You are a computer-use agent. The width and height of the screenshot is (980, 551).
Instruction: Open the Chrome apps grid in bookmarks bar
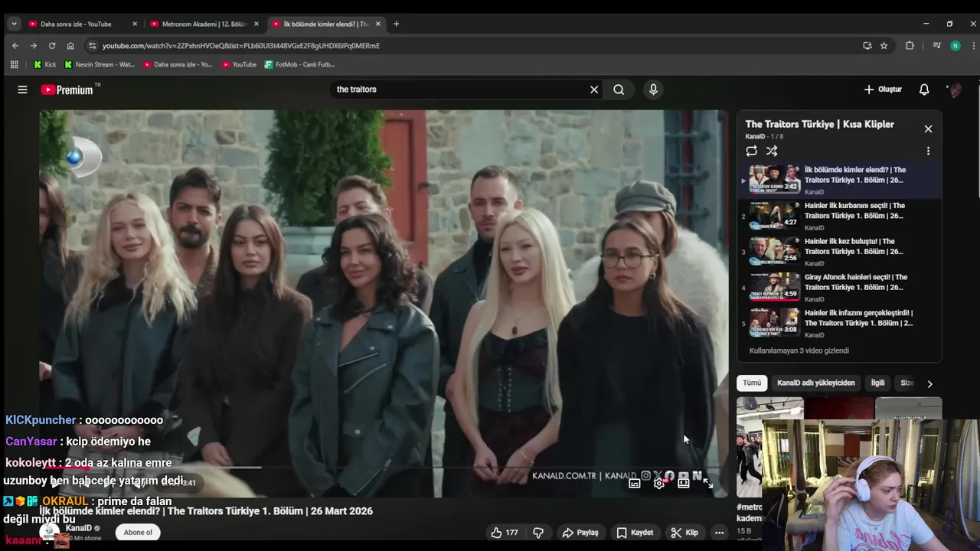click(14, 65)
